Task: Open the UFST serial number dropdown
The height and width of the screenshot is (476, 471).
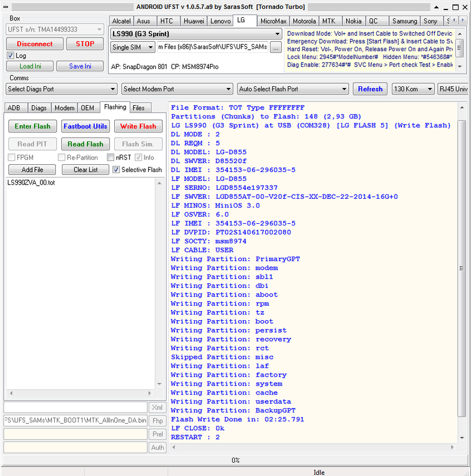Action: [55, 29]
